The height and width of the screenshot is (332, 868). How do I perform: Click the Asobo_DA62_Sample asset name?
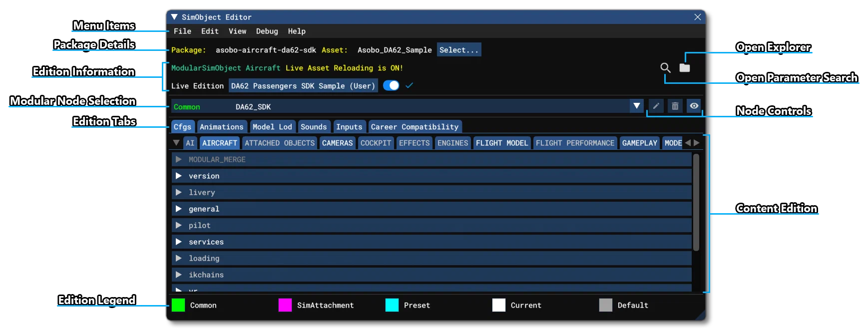[x=395, y=50]
